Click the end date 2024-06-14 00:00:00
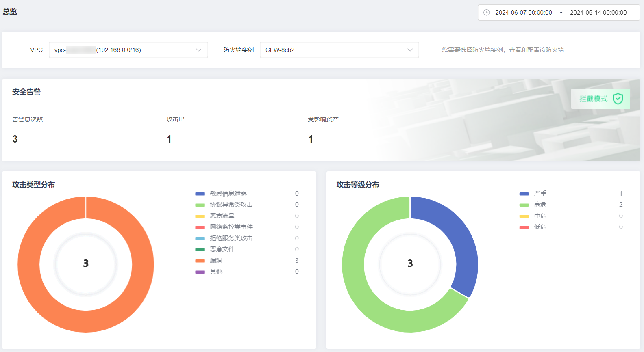644x352 pixels. coord(598,13)
